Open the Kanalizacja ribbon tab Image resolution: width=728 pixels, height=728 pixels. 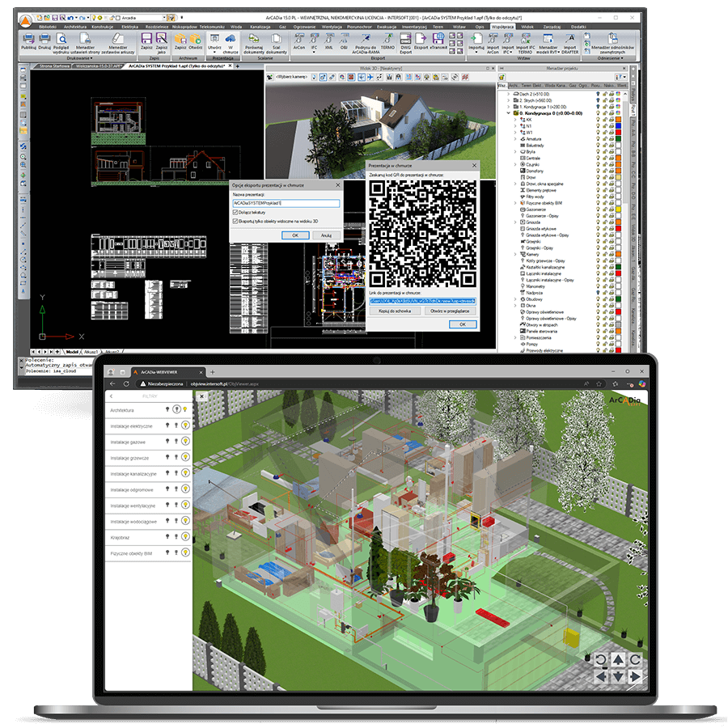coord(260,27)
